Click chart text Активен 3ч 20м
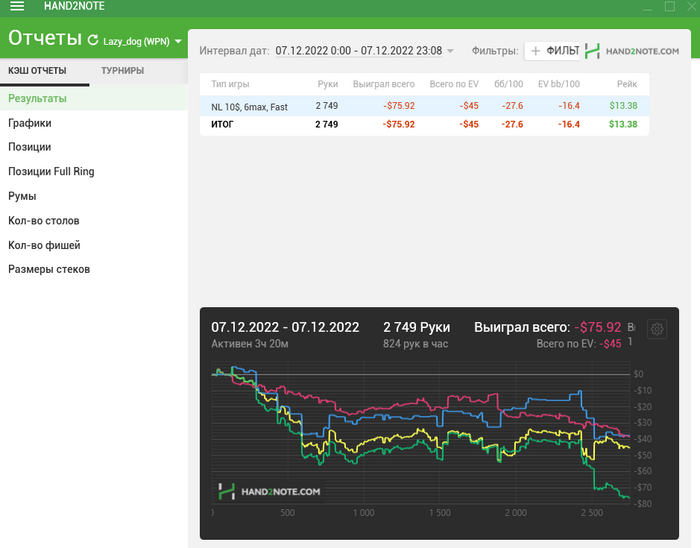 pyautogui.click(x=250, y=344)
